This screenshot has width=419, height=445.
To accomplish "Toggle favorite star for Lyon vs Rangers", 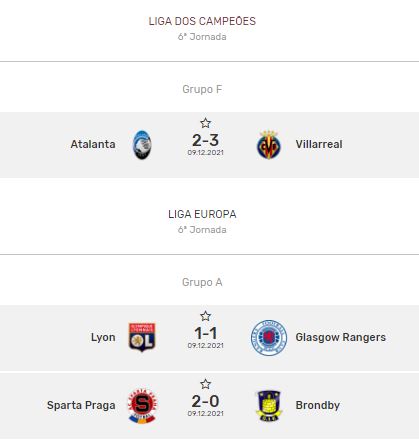I will [x=205, y=316].
